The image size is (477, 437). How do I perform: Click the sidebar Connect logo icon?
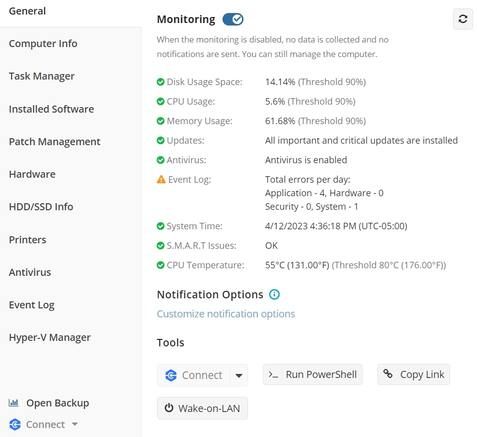click(x=15, y=424)
